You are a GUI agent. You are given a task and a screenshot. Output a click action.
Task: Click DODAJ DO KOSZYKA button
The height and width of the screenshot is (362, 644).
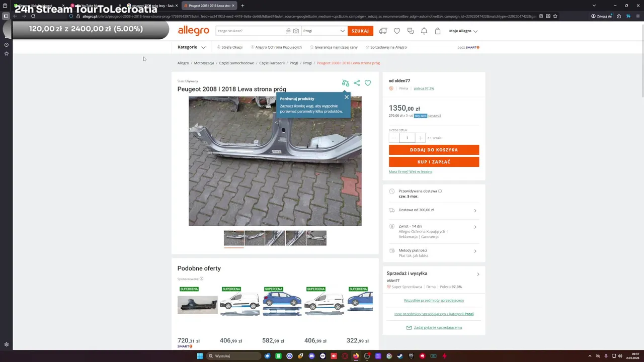point(434,150)
